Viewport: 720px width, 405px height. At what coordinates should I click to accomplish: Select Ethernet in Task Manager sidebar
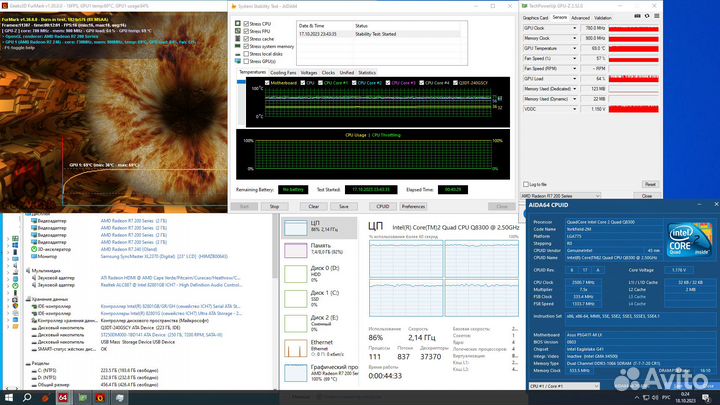click(320, 348)
